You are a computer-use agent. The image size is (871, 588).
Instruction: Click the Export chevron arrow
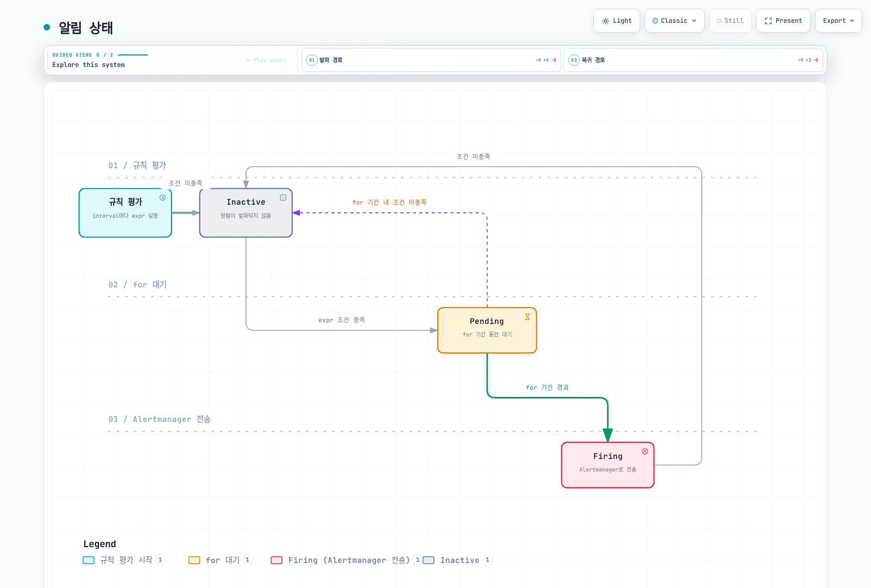[852, 21]
